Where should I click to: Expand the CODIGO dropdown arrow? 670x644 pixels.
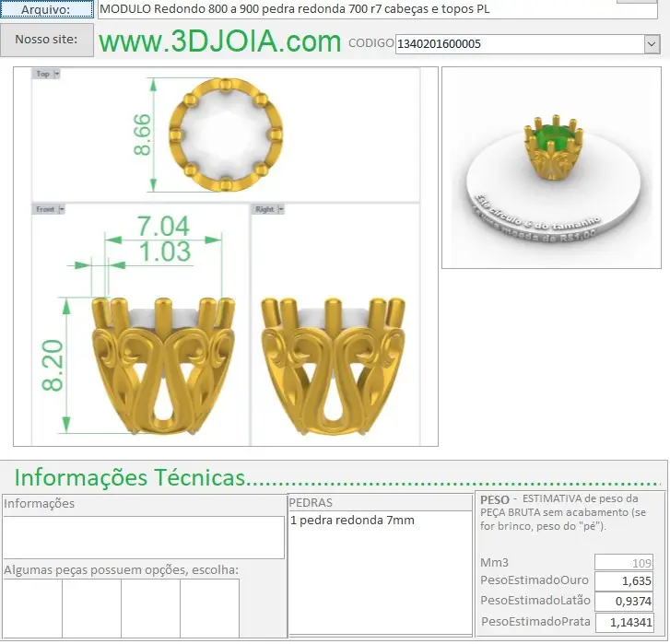point(652,43)
